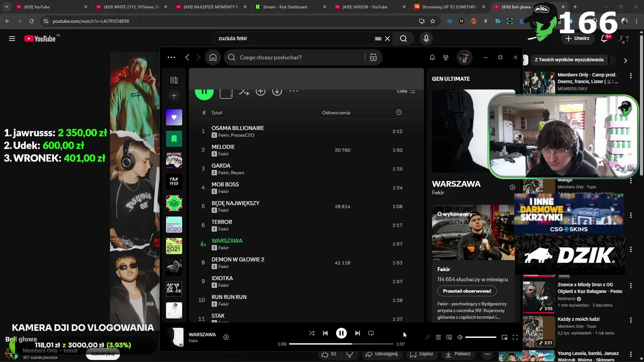The image size is (644, 362).
Task: Skip to the next track
Action: pos(357,333)
